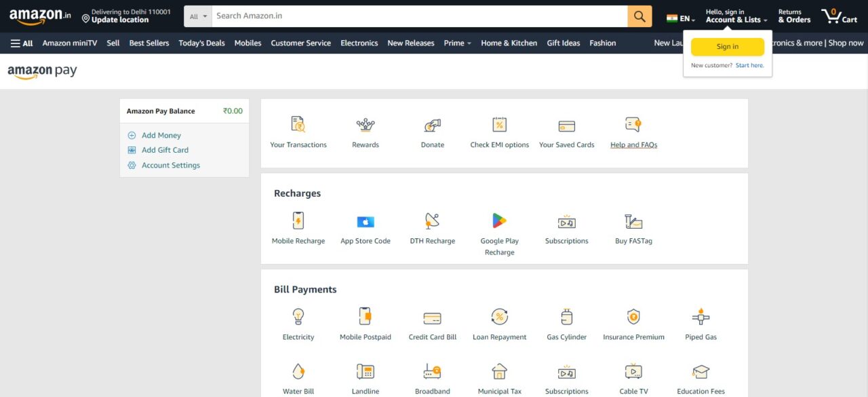Select the Cable TV icon
Screen dimensions: 868x397
633,371
